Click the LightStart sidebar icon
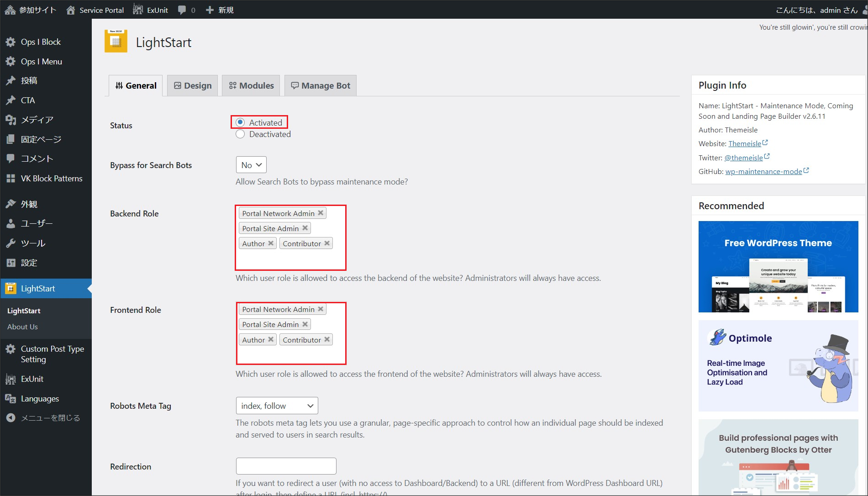868x496 pixels. tap(11, 289)
